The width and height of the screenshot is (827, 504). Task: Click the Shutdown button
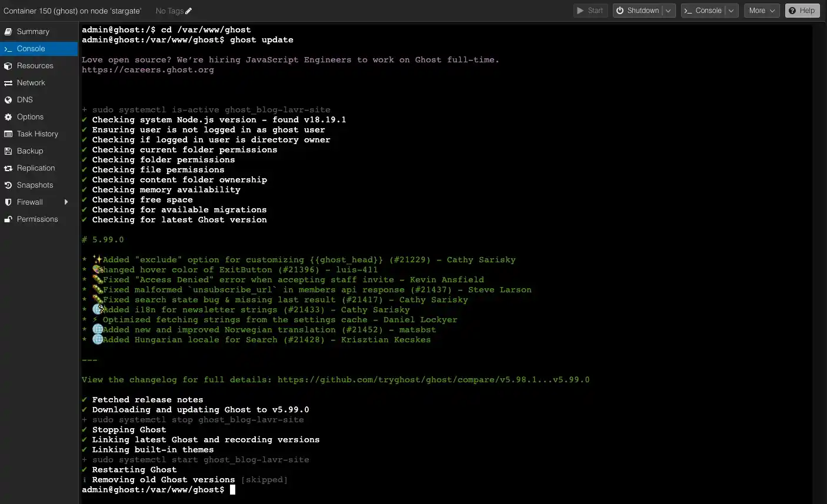638,11
